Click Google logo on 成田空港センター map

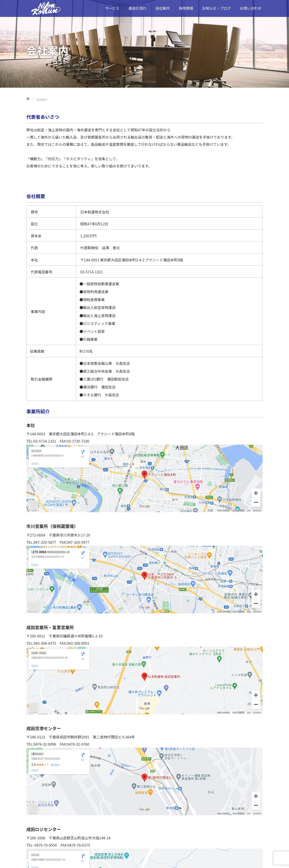click(144, 809)
